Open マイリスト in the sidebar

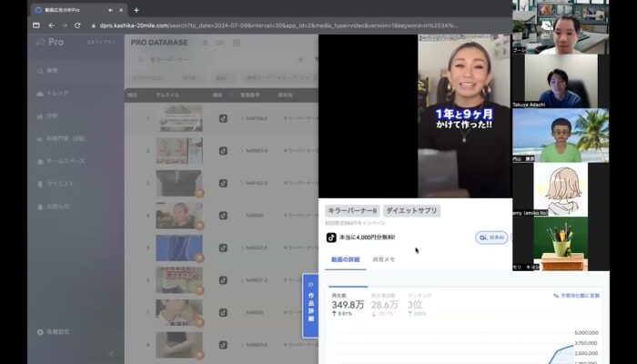tap(56, 184)
